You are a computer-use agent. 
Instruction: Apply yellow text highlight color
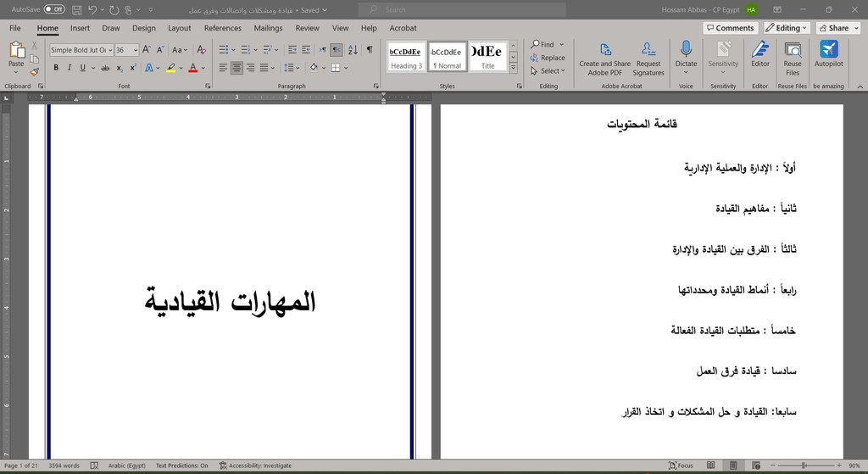tap(171, 68)
